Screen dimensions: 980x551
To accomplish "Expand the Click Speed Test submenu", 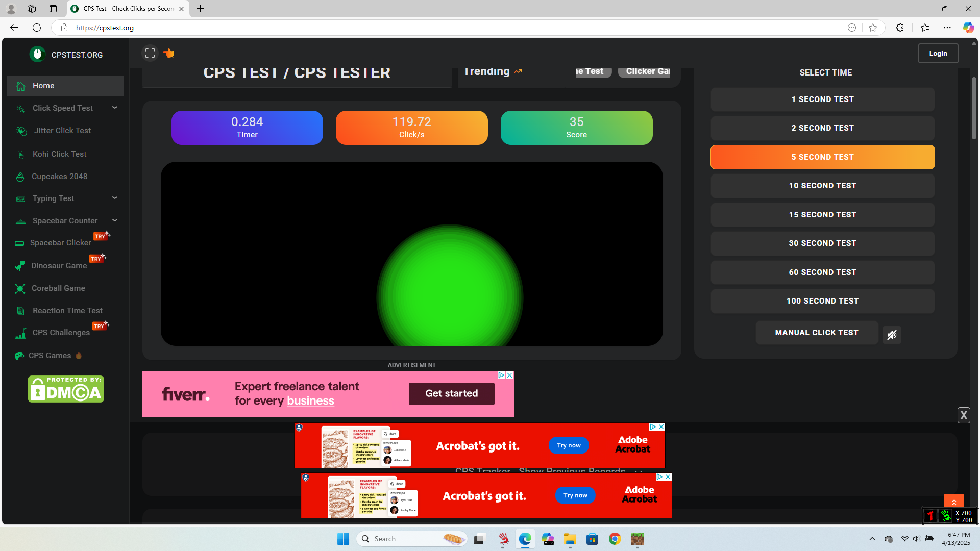I will (115, 108).
